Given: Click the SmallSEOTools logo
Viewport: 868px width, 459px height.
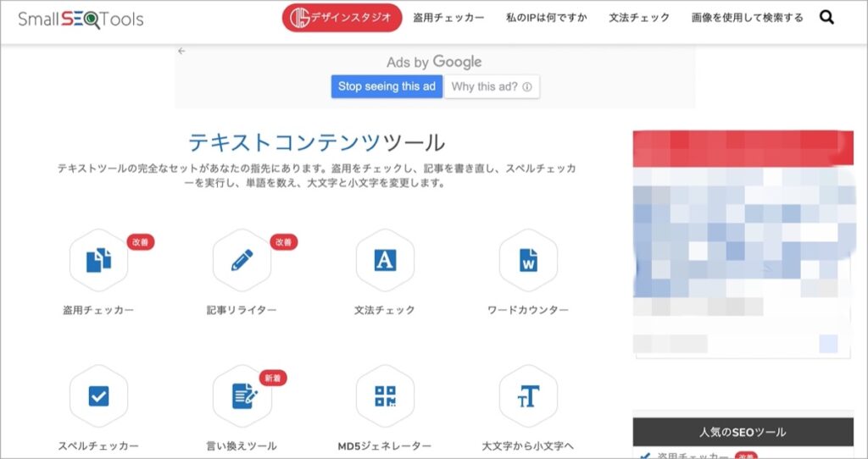Looking at the screenshot, I should coord(81,19).
